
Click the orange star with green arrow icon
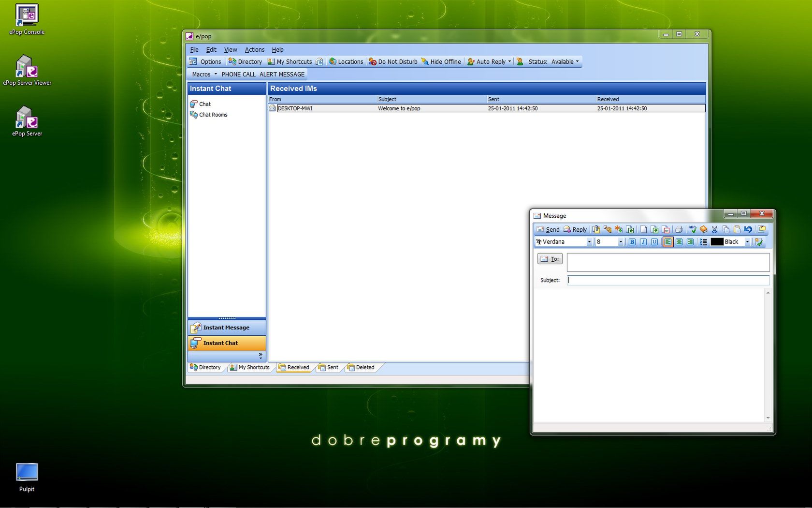pyautogui.click(x=619, y=229)
